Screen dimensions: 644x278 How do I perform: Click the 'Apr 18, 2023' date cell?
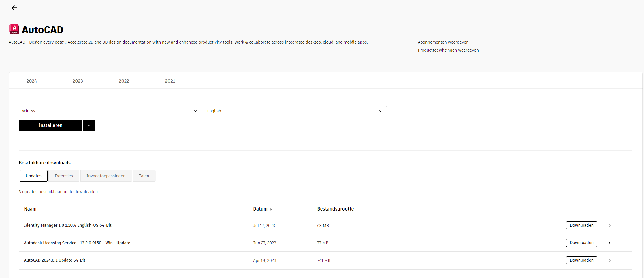[265, 260]
